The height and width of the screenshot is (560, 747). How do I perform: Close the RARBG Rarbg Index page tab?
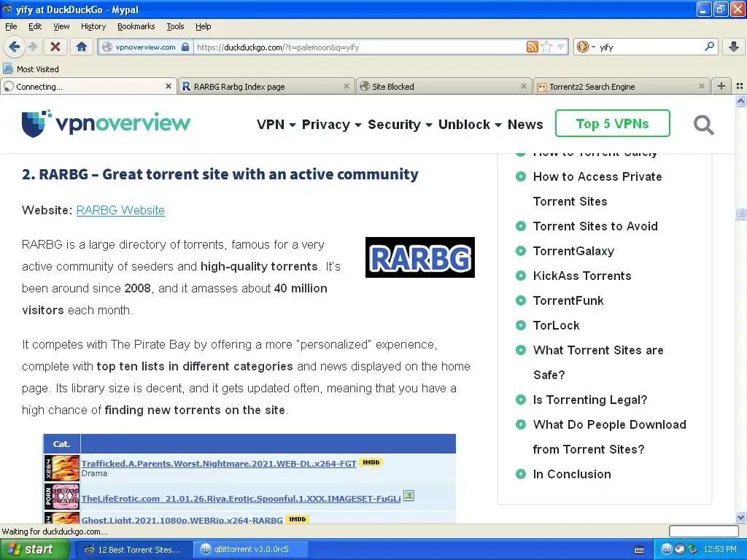347,86
